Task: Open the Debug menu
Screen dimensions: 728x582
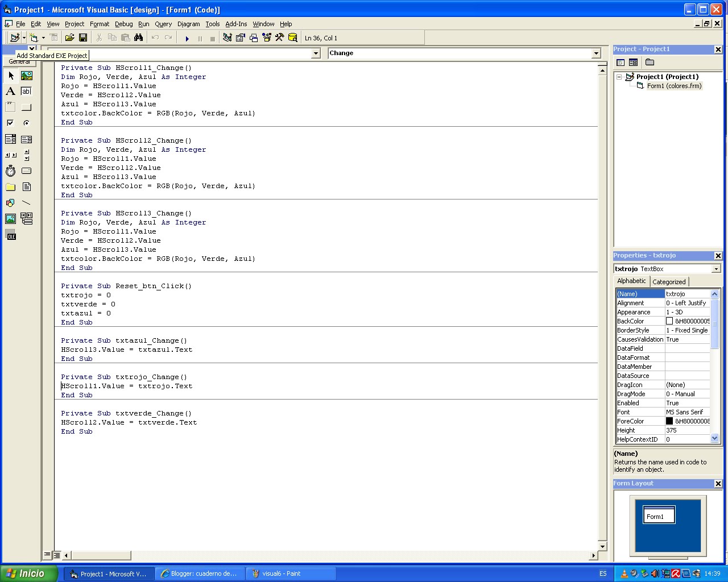Action: pos(123,24)
